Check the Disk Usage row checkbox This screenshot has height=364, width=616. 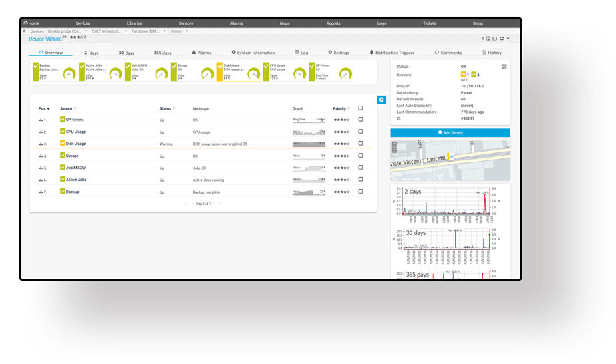[361, 144]
